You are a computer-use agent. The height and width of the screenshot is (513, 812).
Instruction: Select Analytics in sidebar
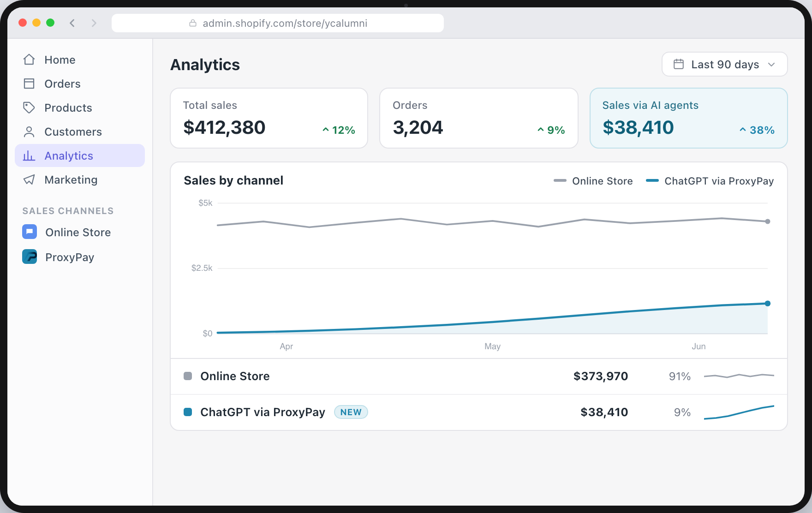(80, 155)
